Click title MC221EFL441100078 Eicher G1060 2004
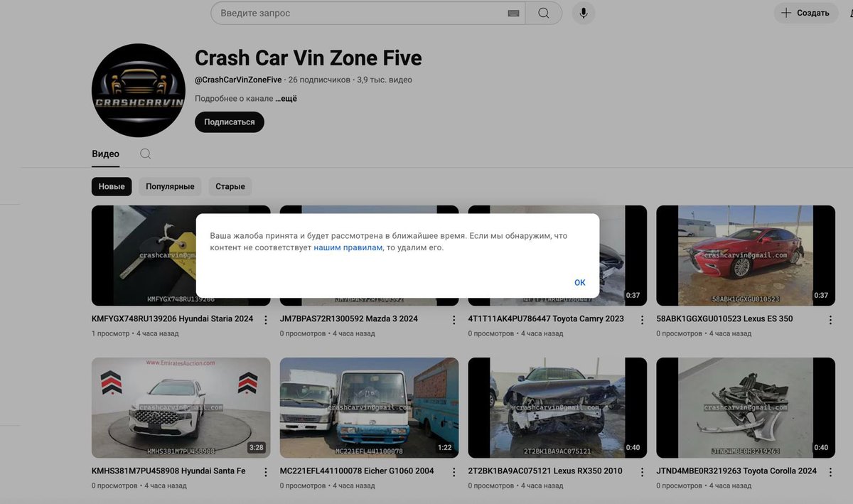The width and height of the screenshot is (853, 504). (x=357, y=471)
